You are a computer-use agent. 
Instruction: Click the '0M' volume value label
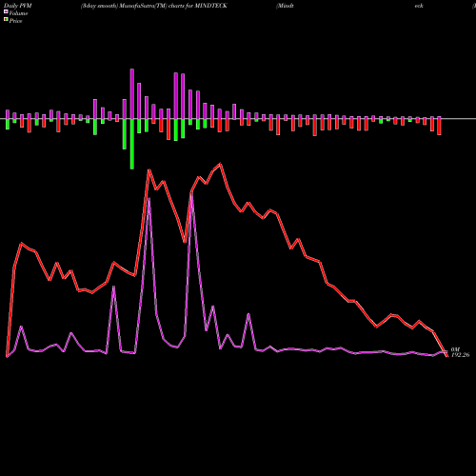tap(455, 349)
